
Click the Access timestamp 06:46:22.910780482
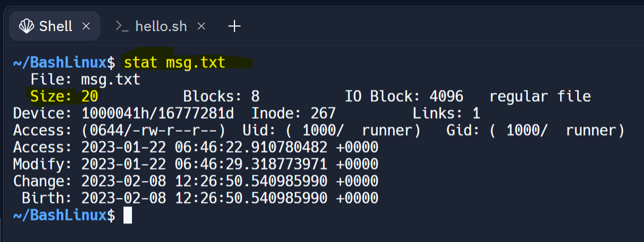[x=251, y=147]
